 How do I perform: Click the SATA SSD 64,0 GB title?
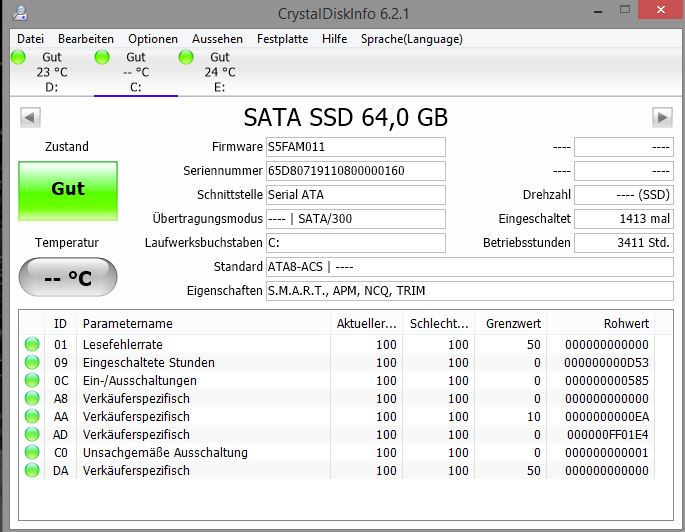(346, 117)
